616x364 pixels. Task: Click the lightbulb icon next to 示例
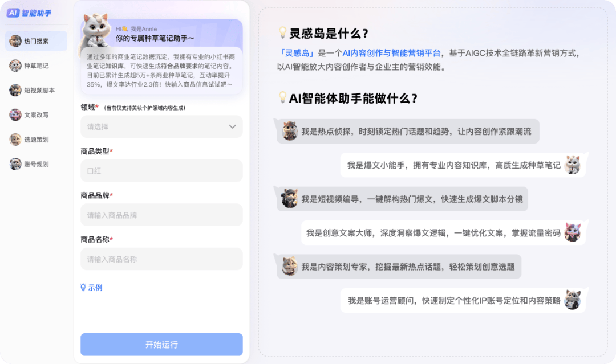click(x=83, y=288)
